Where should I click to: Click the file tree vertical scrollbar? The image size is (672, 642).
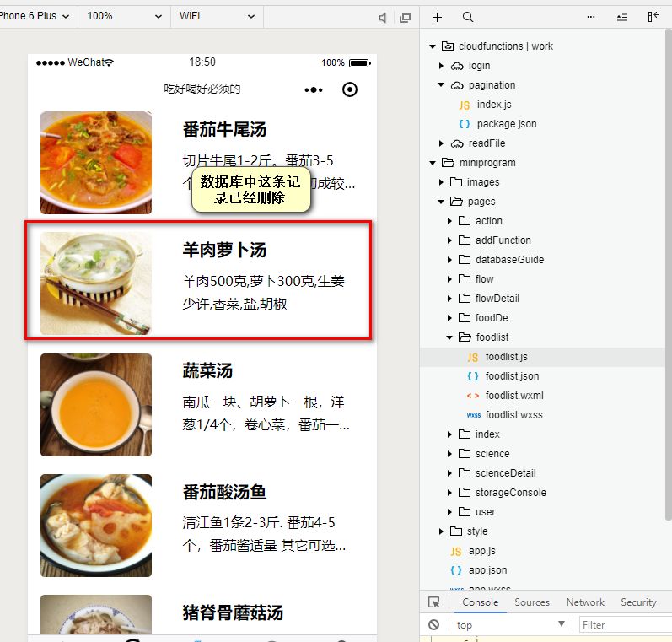668,274
